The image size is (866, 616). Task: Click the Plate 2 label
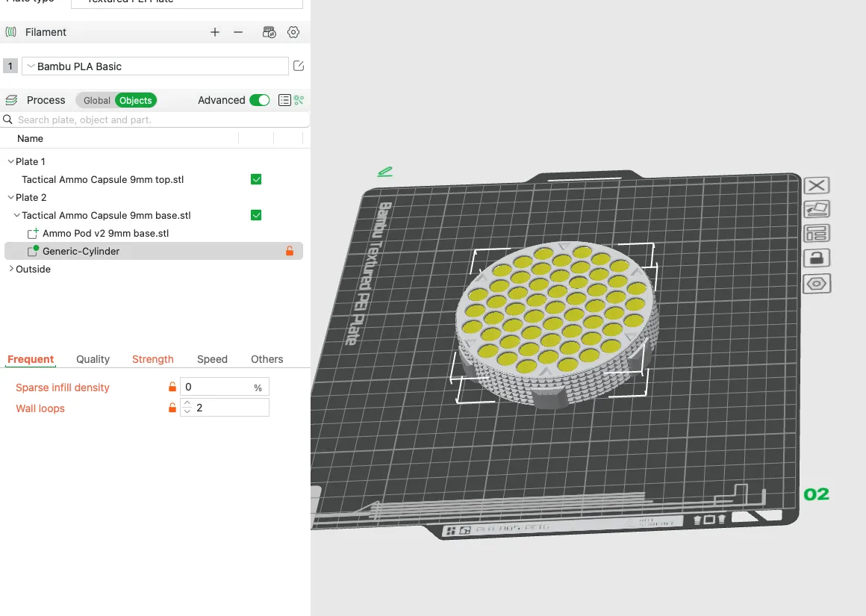coord(31,197)
